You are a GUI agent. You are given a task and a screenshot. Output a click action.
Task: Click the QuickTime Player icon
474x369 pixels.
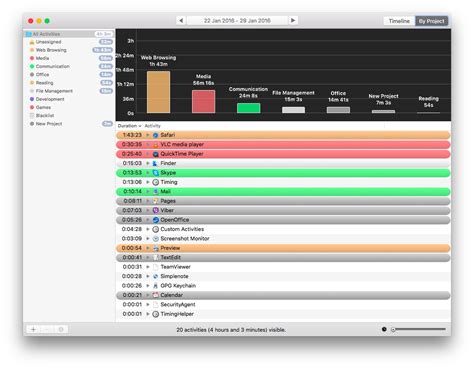155,154
